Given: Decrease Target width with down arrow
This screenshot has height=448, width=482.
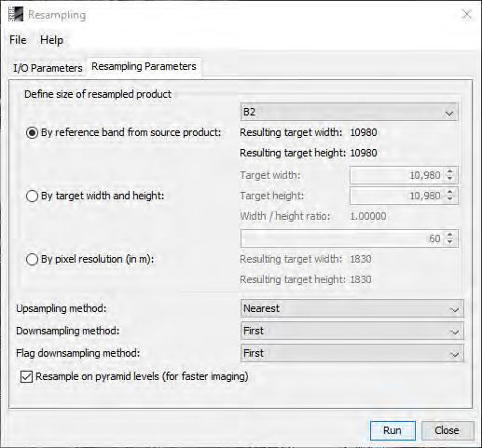Looking at the screenshot, I should point(450,179).
